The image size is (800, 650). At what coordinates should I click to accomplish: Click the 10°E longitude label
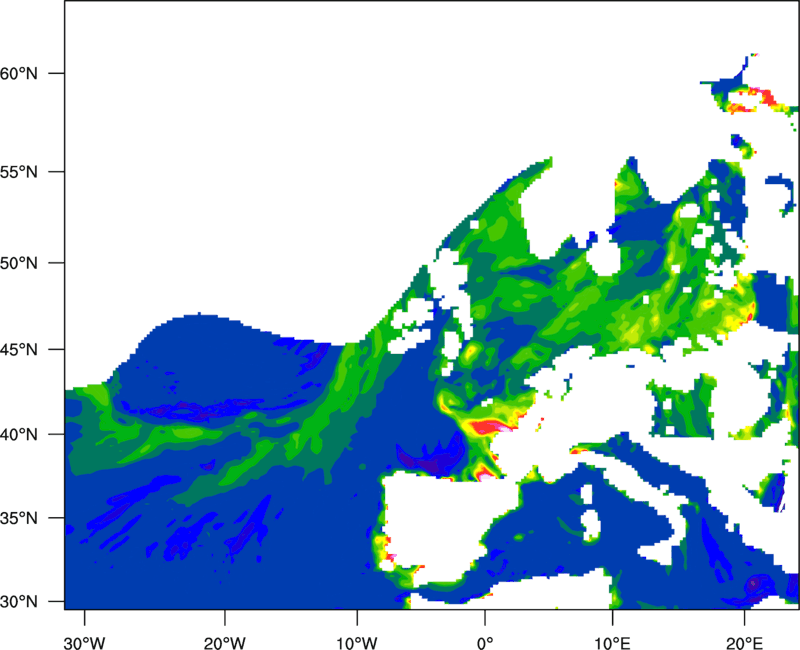click(x=612, y=643)
